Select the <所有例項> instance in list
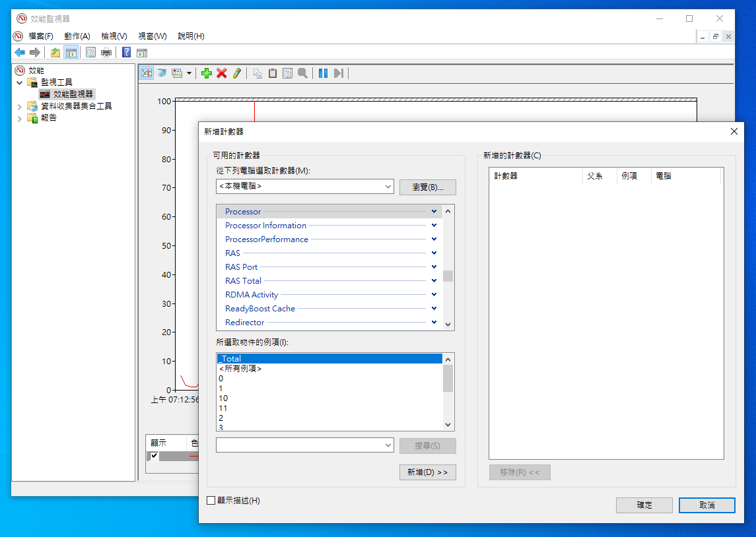The height and width of the screenshot is (537, 756). click(x=240, y=369)
